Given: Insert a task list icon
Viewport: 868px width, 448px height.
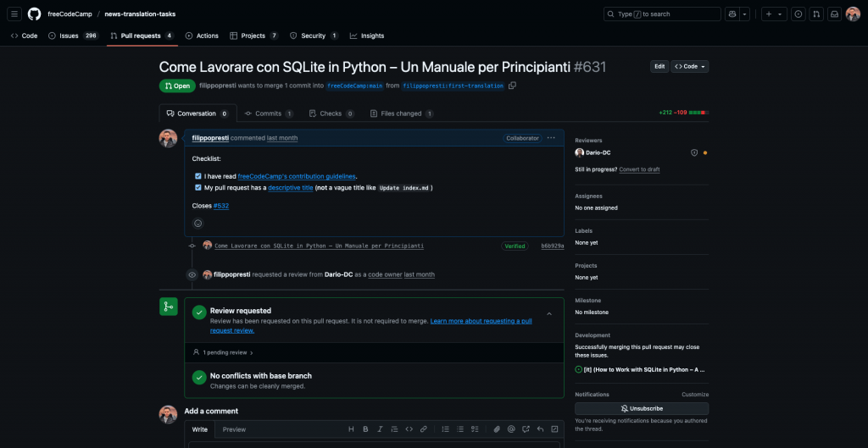Looking at the screenshot, I should click(x=475, y=429).
